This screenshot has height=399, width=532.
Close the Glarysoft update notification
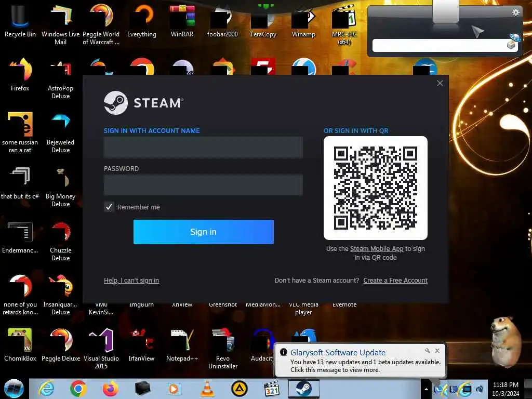[x=437, y=351]
